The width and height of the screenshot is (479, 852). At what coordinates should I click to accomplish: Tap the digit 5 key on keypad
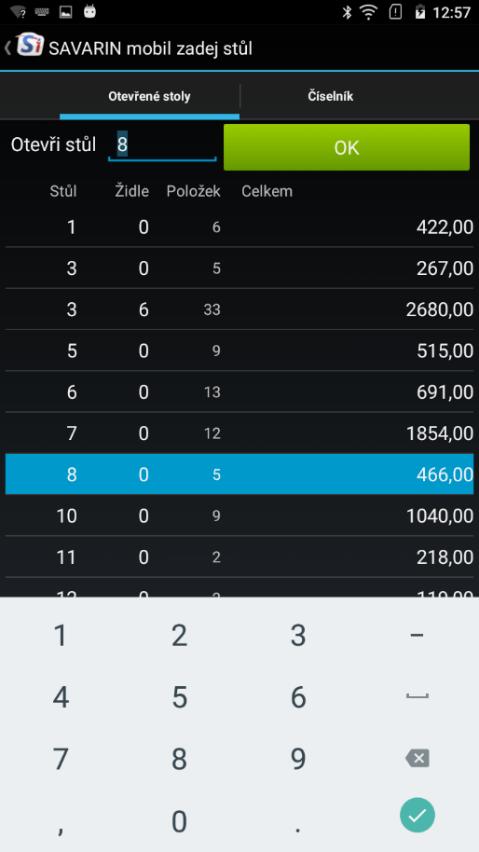[x=179, y=697]
